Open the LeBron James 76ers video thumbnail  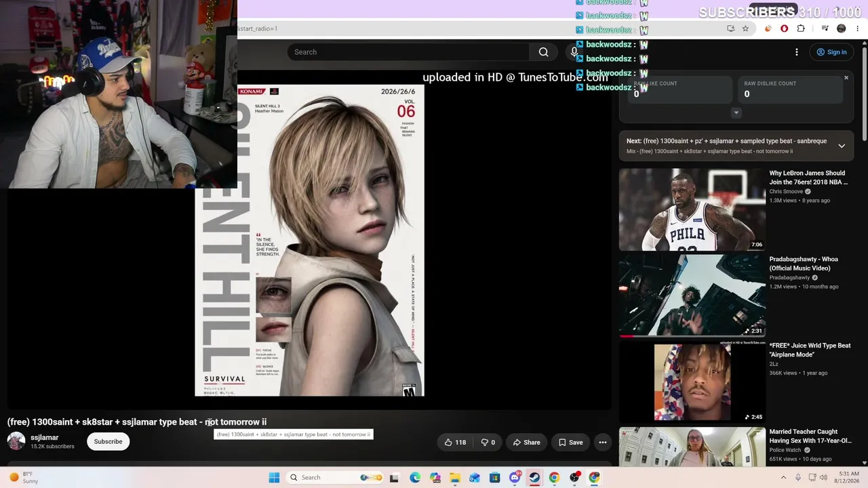pyautogui.click(x=692, y=209)
